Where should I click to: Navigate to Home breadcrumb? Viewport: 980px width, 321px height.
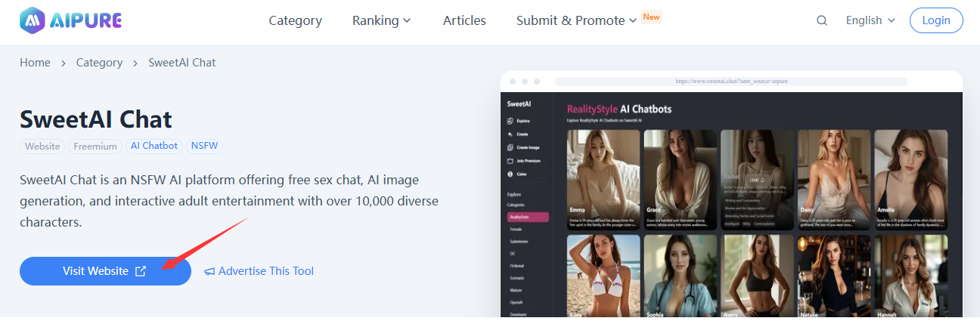[x=35, y=63]
